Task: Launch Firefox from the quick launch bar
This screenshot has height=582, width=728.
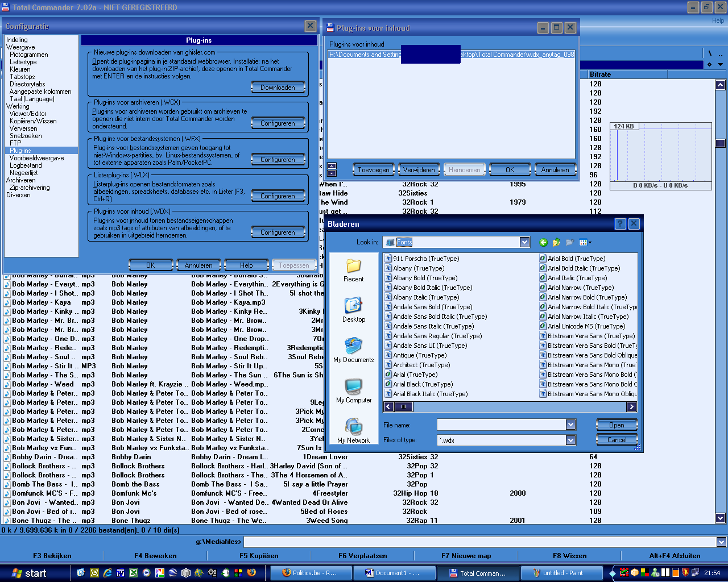Action: click(251, 573)
